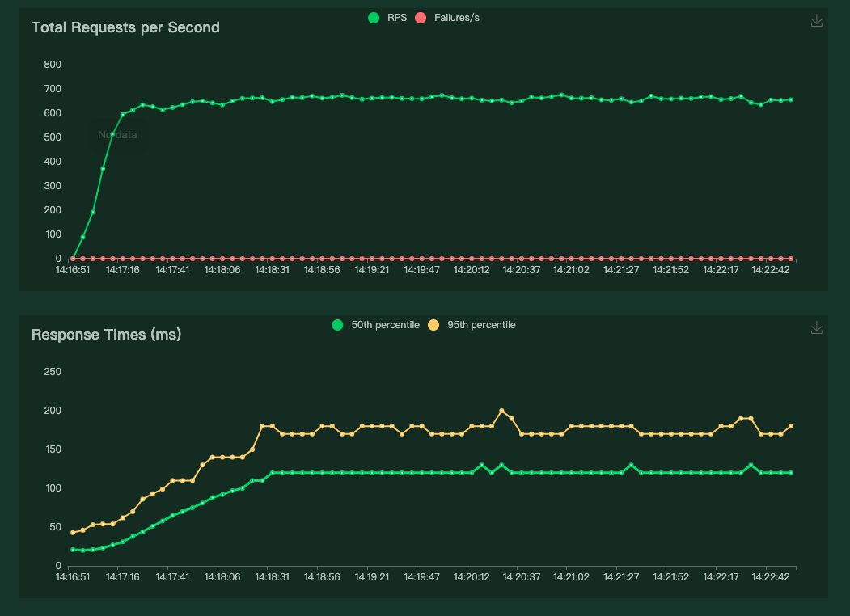Click the first 95th percentile data point
The width and height of the screenshot is (850, 616).
[x=73, y=532]
